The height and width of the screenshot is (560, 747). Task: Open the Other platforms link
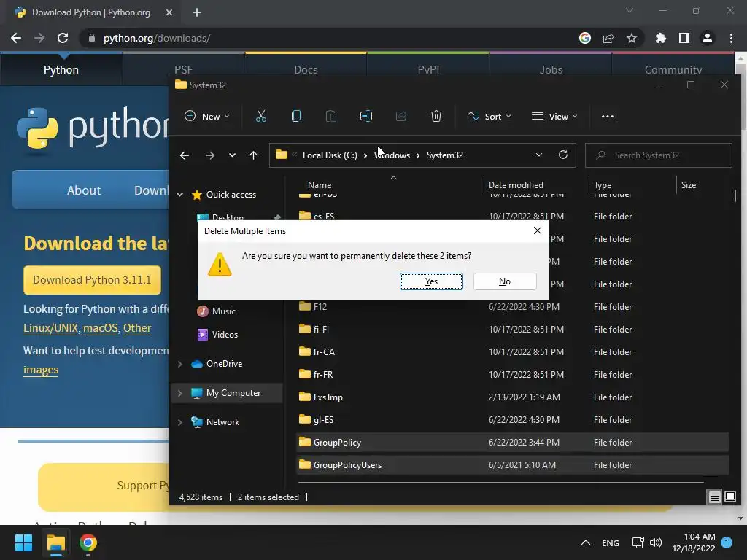pyautogui.click(x=136, y=328)
